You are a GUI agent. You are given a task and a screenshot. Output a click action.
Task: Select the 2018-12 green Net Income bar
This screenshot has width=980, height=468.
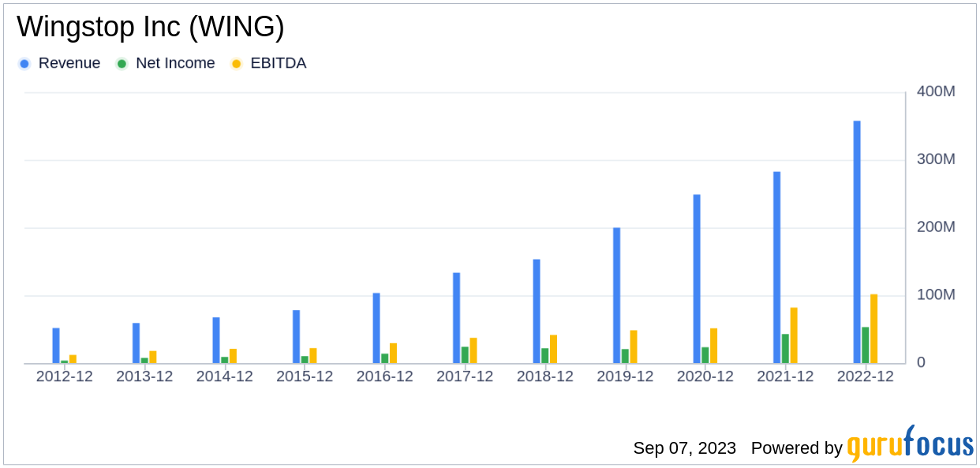click(x=545, y=356)
